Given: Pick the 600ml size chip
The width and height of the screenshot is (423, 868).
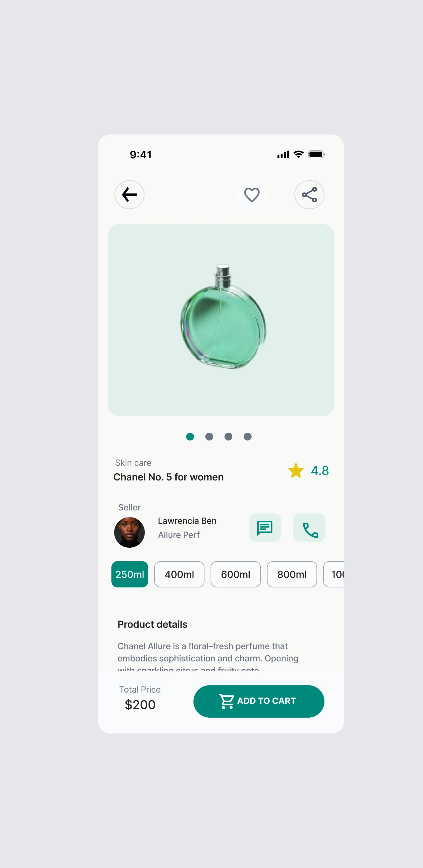Looking at the screenshot, I should point(235,574).
